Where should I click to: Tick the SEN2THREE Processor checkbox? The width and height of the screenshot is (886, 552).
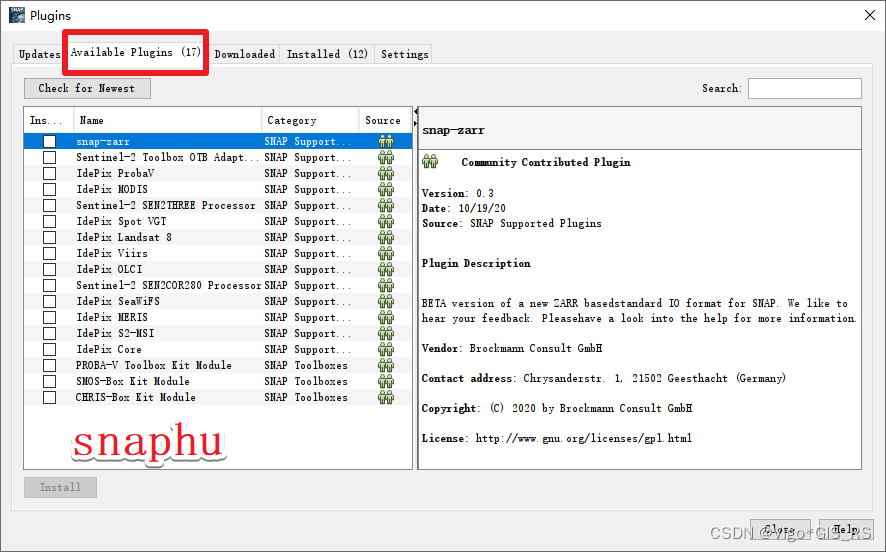pos(50,206)
